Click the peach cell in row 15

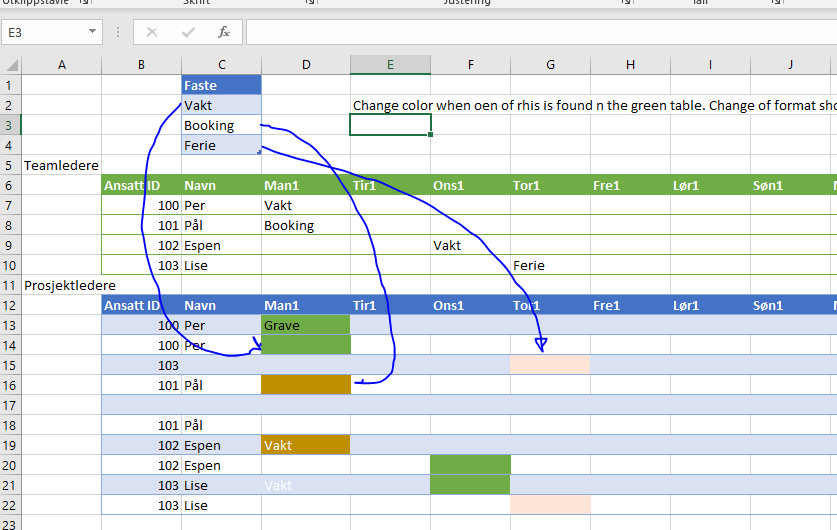550,366
